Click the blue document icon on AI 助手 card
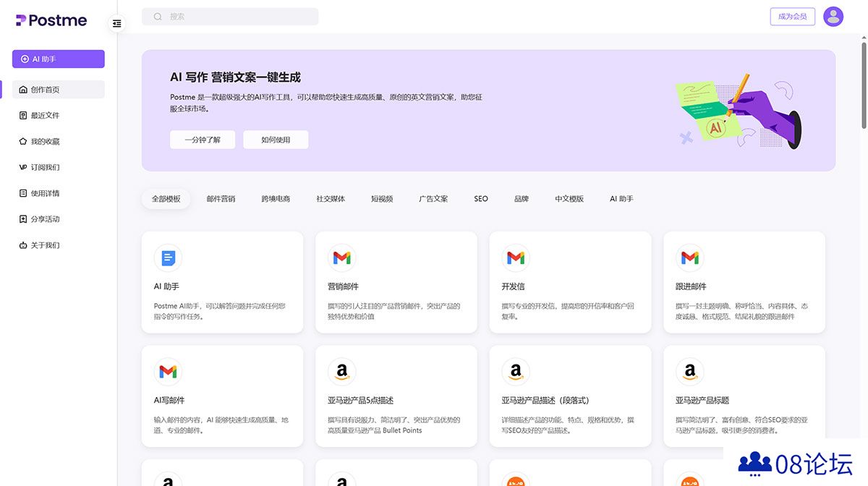This screenshot has height=486, width=868. point(168,257)
